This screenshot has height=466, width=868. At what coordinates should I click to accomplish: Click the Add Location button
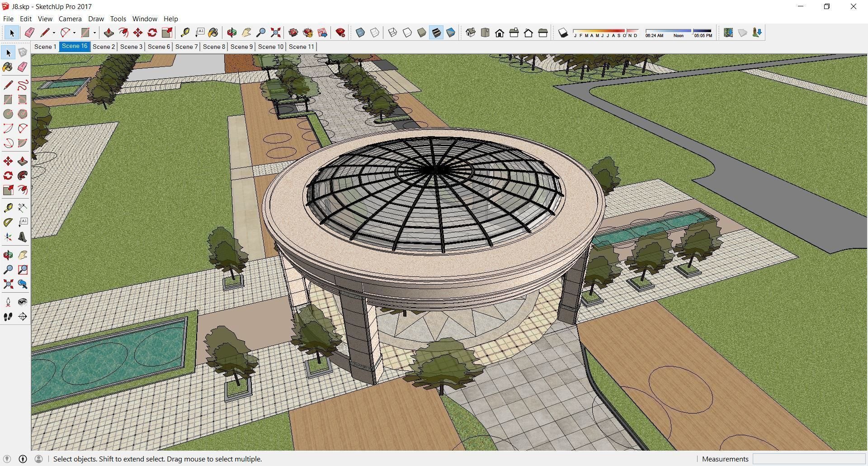(x=728, y=33)
